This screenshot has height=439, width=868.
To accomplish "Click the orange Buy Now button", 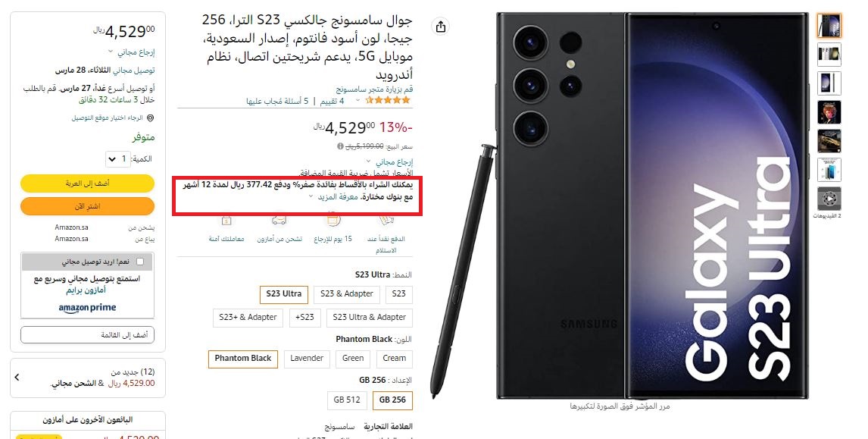I will click(x=87, y=206).
